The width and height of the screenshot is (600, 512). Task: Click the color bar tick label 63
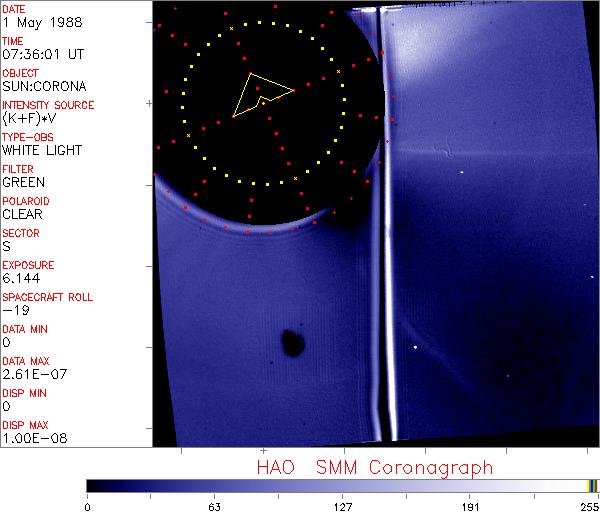point(214,505)
